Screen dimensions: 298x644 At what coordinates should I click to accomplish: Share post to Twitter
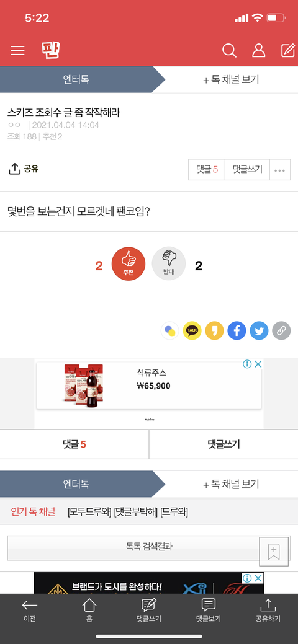(259, 330)
